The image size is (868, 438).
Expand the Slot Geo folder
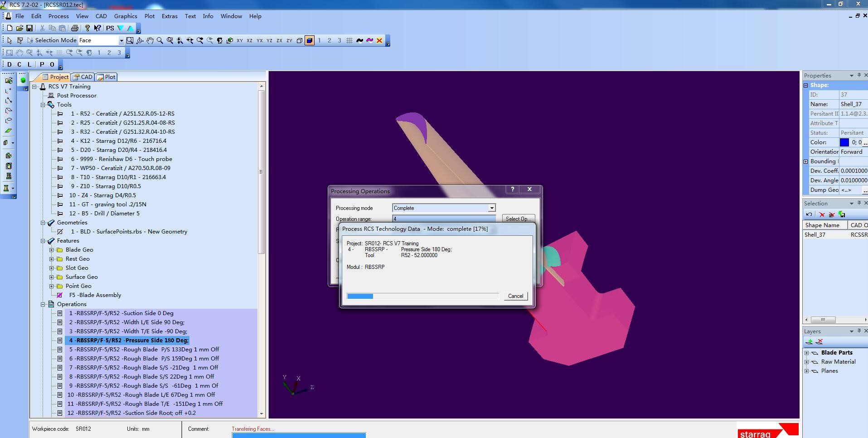52,268
